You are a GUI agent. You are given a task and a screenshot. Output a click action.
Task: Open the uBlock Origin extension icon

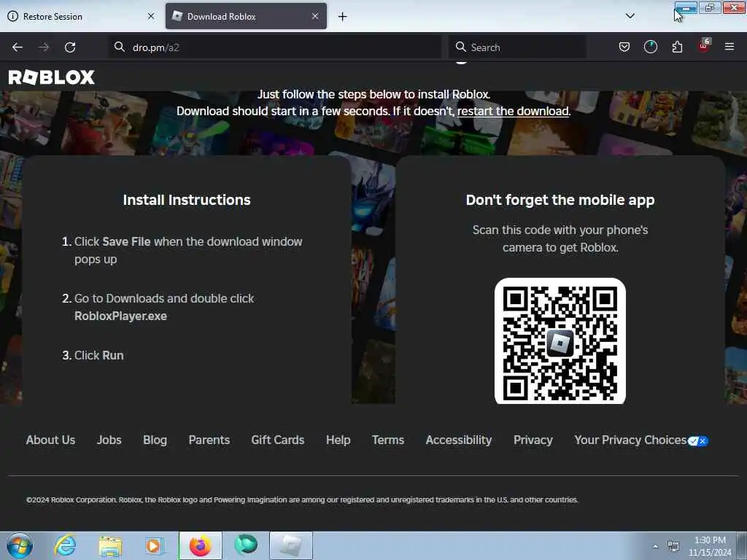click(x=704, y=46)
